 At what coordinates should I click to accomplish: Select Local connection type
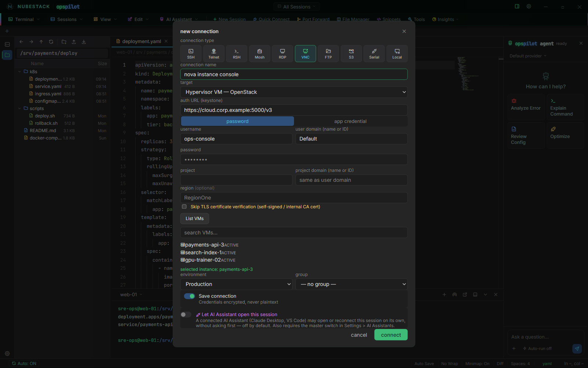(397, 54)
